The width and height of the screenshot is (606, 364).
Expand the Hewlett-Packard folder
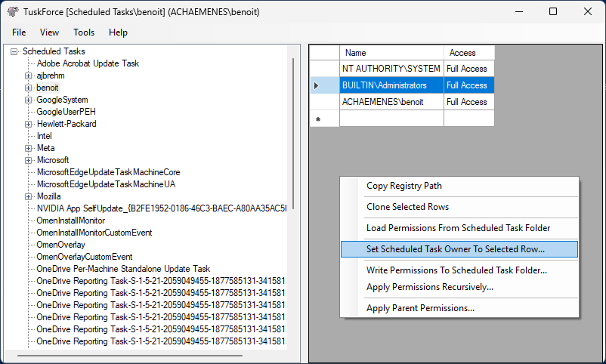(x=28, y=124)
